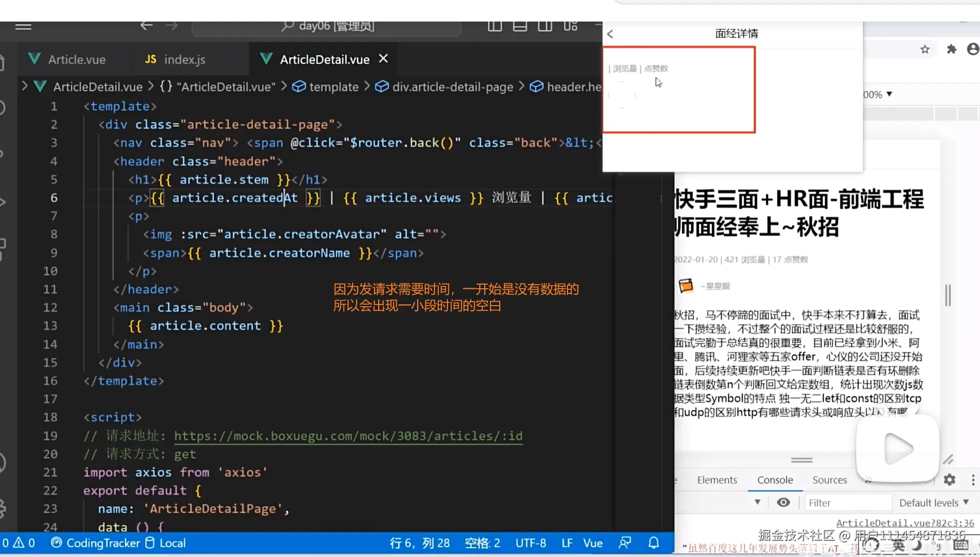
Task: Open the VS Code hamburger menu
Action: point(23,26)
